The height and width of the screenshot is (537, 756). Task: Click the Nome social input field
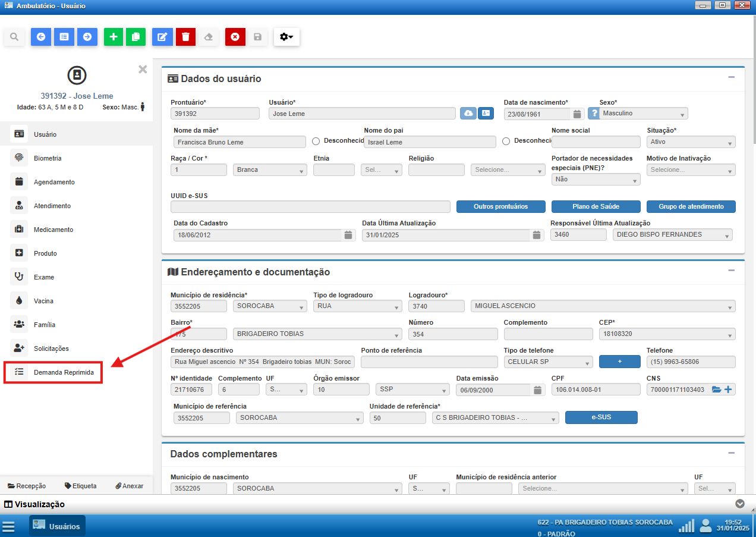[596, 142]
